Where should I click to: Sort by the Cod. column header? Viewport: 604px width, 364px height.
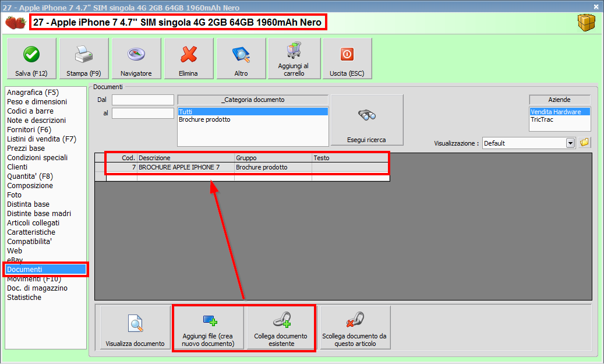(x=122, y=158)
